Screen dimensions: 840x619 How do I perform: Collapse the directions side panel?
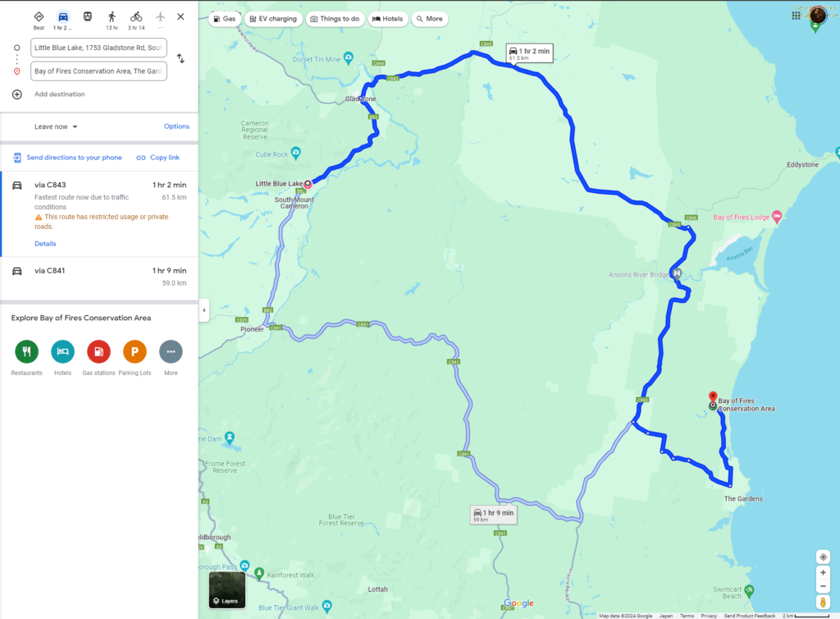[x=203, y=310]
